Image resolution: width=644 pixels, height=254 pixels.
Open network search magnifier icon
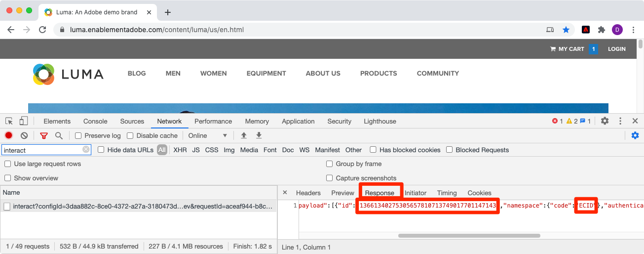click(59, 135)
